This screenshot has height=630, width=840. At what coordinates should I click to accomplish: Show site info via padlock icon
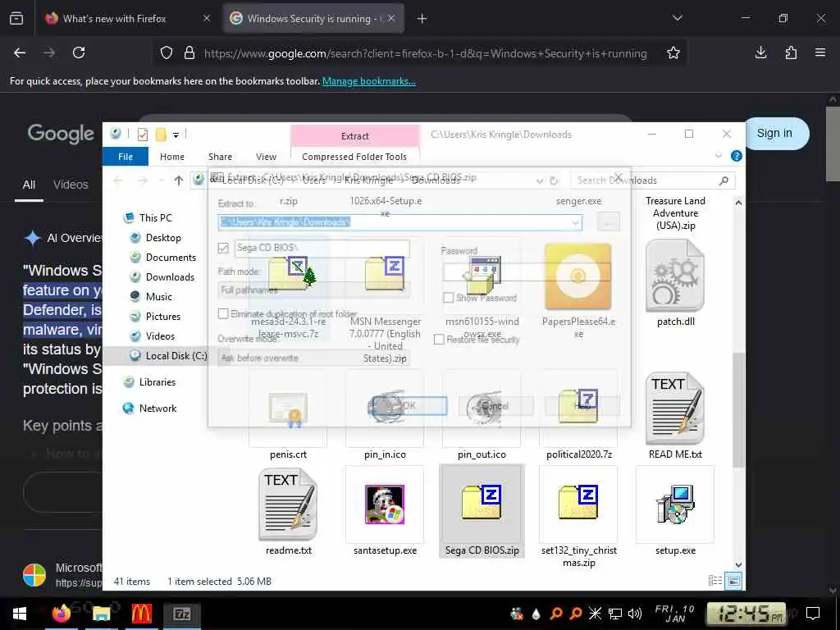click(189, 53)
